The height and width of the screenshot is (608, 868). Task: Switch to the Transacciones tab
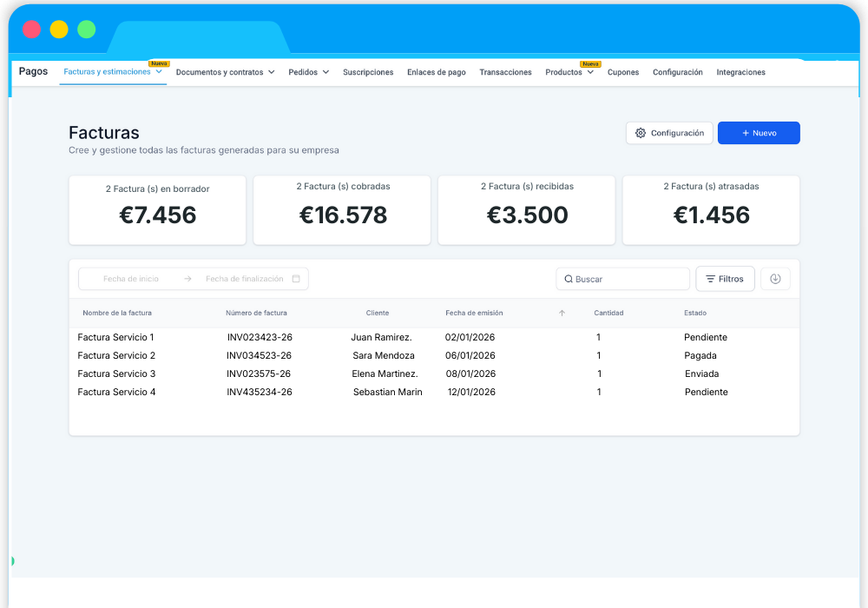(505, 72)
